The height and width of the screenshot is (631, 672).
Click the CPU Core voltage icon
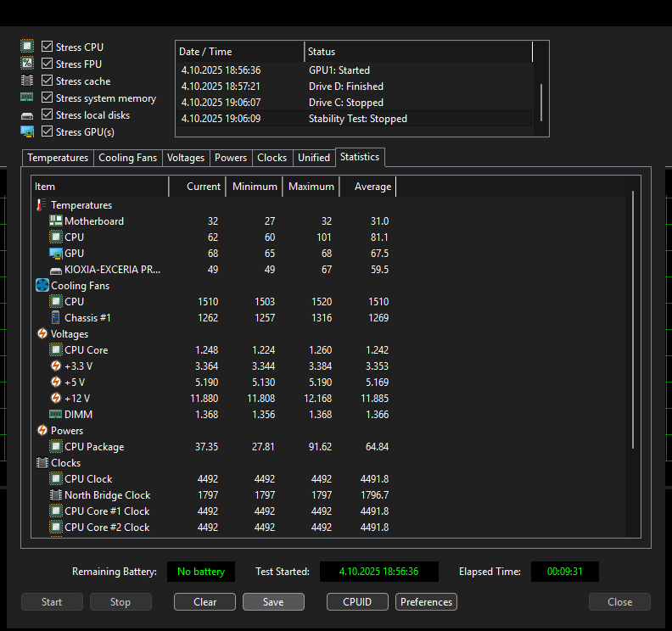tap(56, 349)
